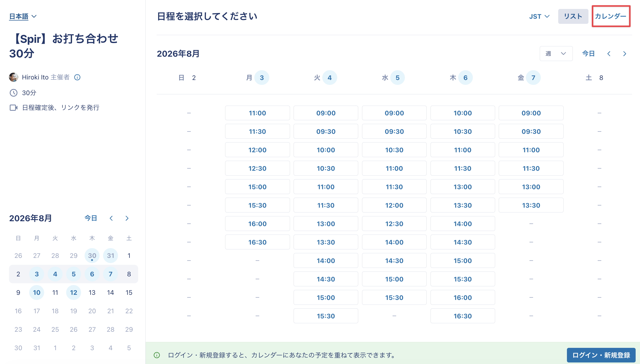The height and width of the screenshot is (364, 640).
Task: Show next month in mini calendar
Action: [x=127, y=218]
